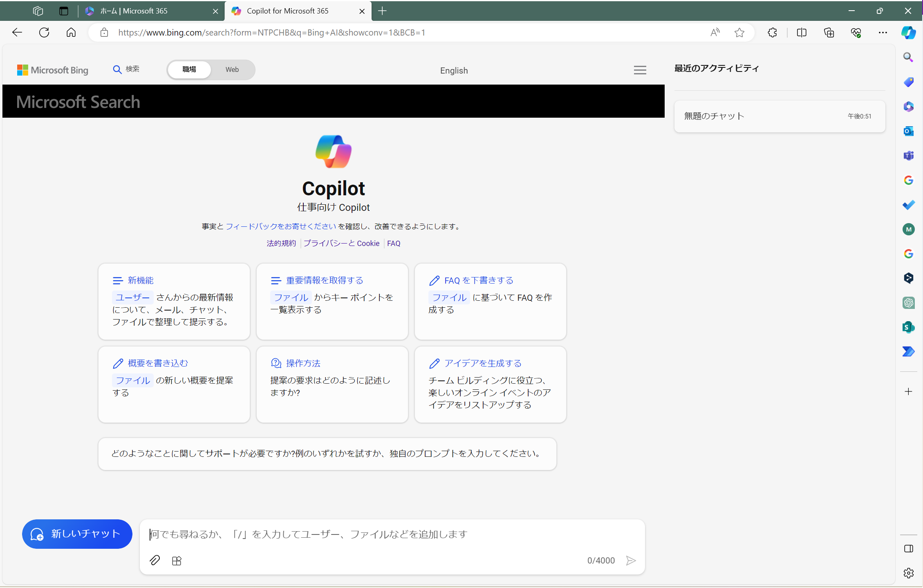Open Copilot sidebar button

(909, 33)
